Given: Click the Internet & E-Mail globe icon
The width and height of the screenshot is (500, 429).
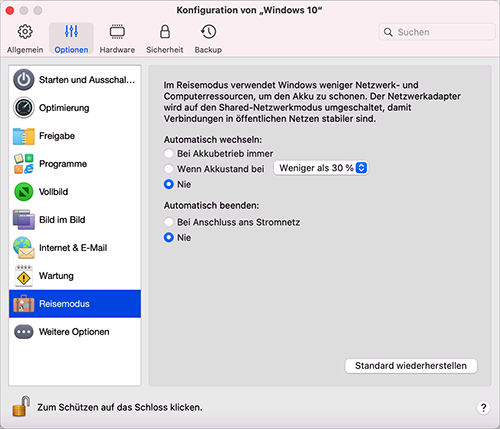Looking at the screenshot, I should click(x=24, y=248).
